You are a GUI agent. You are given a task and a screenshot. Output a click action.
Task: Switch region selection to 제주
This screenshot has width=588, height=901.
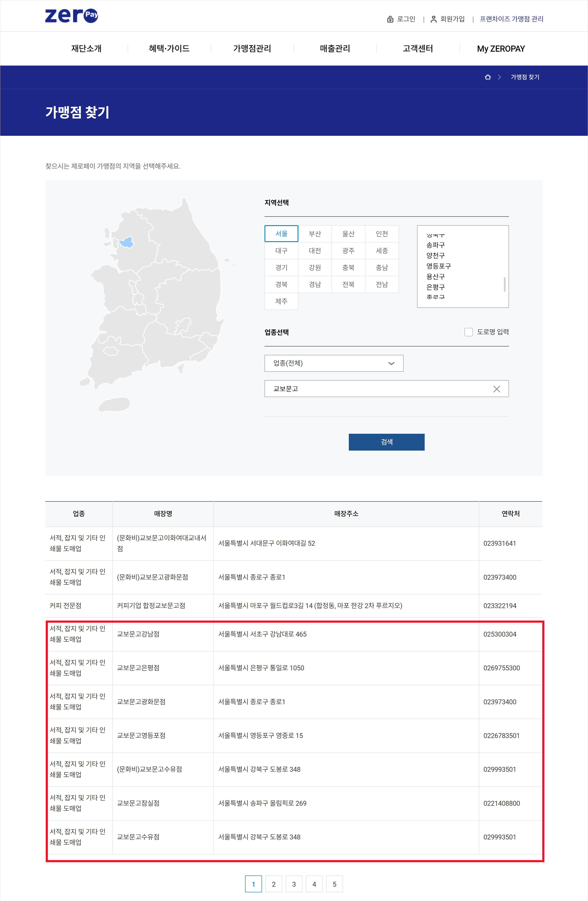pos(281,301)
